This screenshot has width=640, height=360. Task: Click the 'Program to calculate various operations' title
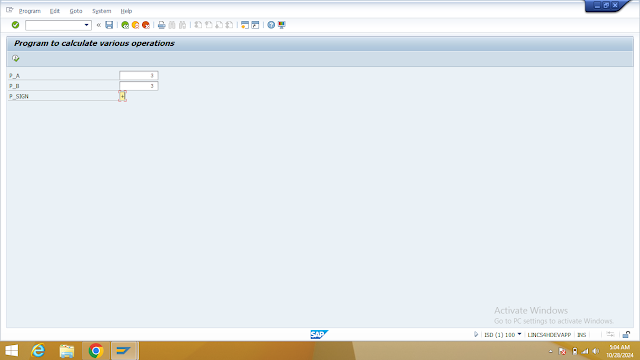[x=94, y=43]
